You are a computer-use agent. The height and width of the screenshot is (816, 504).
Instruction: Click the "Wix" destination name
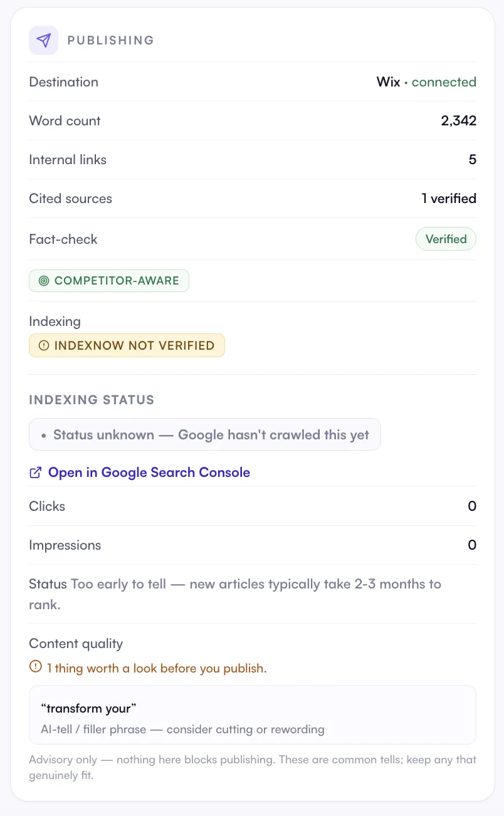(388, 82)
